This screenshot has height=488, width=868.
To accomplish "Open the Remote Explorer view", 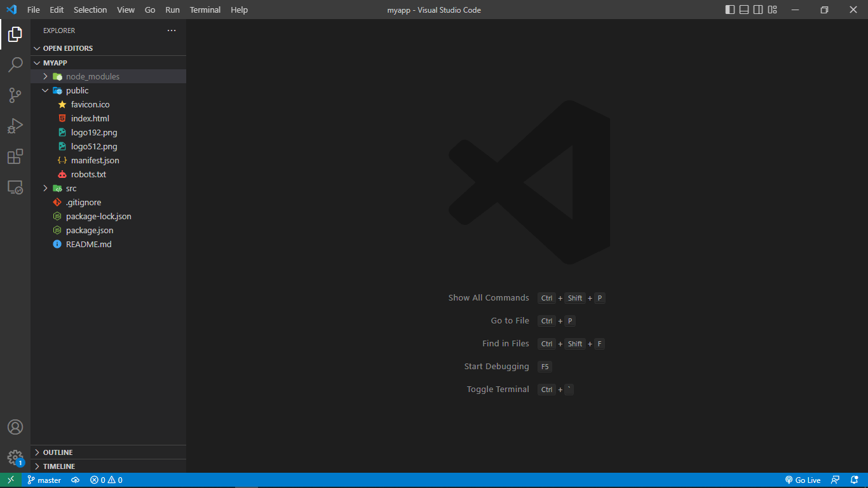I will tap(15, 187).
